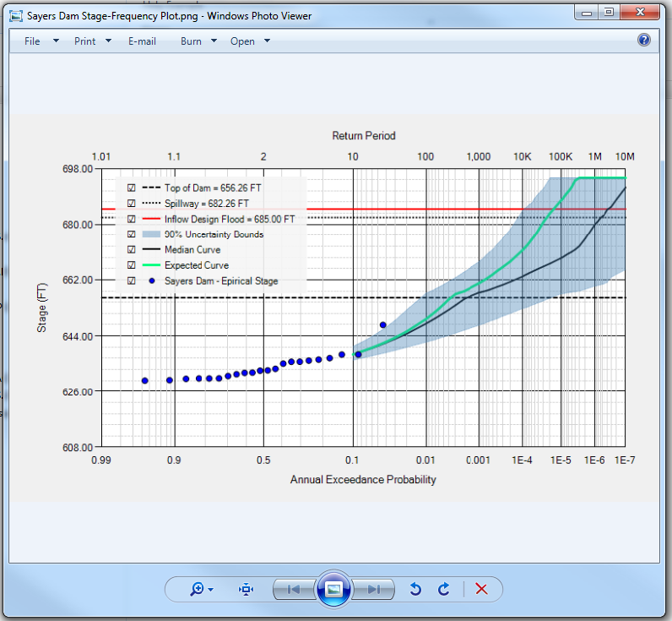Click the Photo Viewer title bar icon
The image size is (672, 621).
pyautogui.click(x=15, y=15)
